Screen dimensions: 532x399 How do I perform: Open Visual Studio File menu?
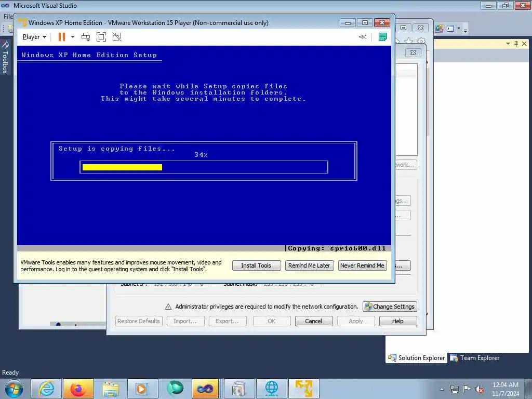click(x=7, y=16)
